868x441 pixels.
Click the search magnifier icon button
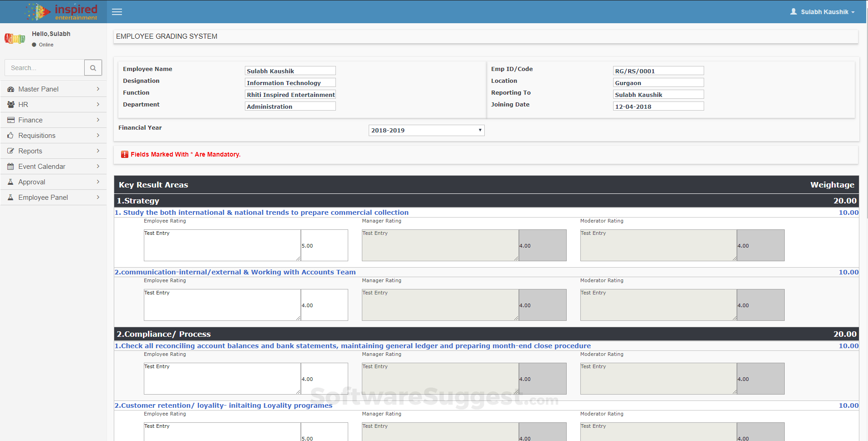(93, 68)
